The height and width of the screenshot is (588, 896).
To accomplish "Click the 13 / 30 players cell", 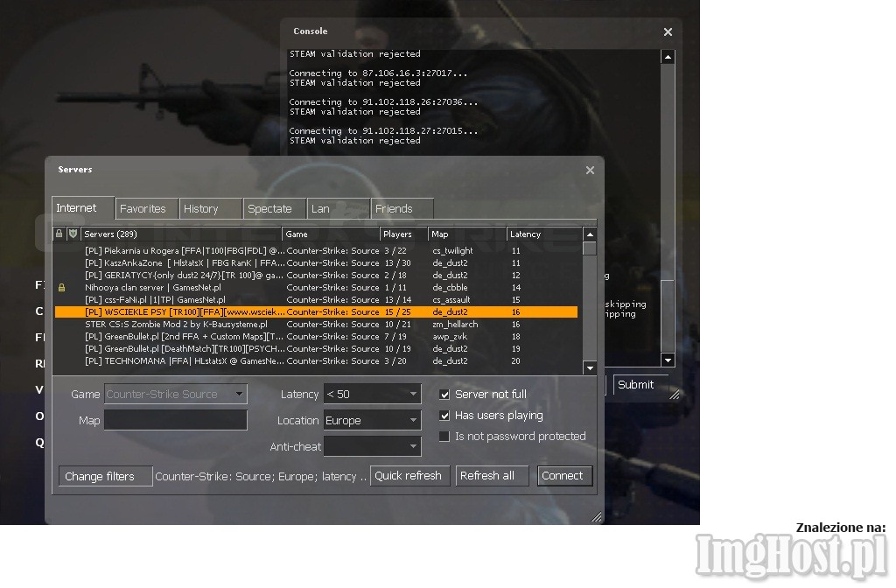I will click(x=398, y=262).
